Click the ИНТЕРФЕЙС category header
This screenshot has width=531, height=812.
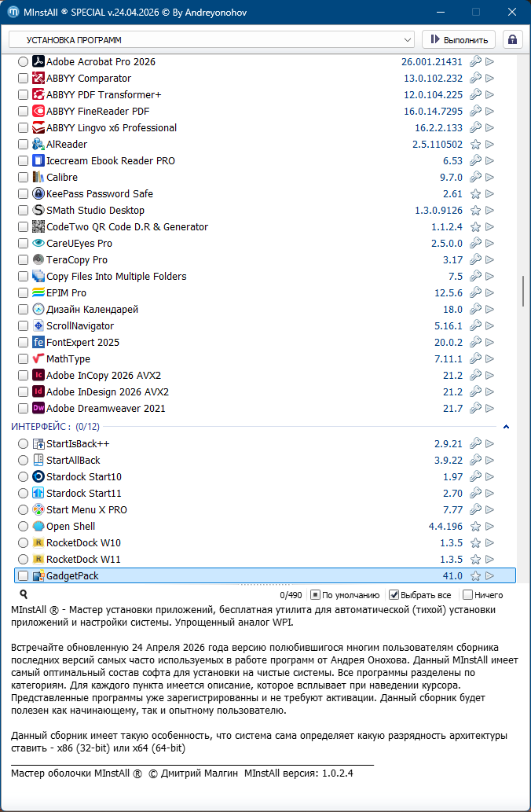pos(42,427)
